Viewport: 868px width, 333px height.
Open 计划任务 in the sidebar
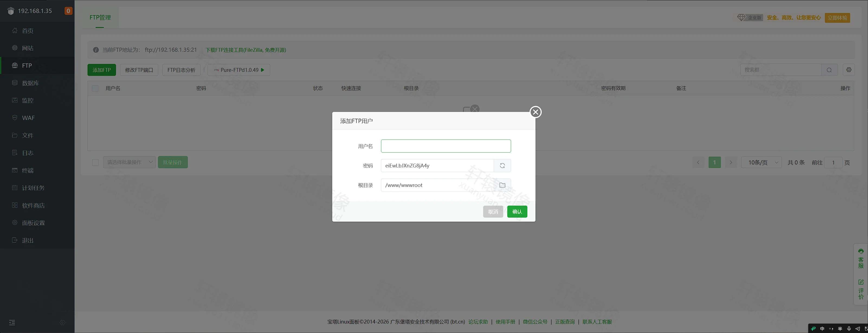pyautogui.click(x=37, y=188)
